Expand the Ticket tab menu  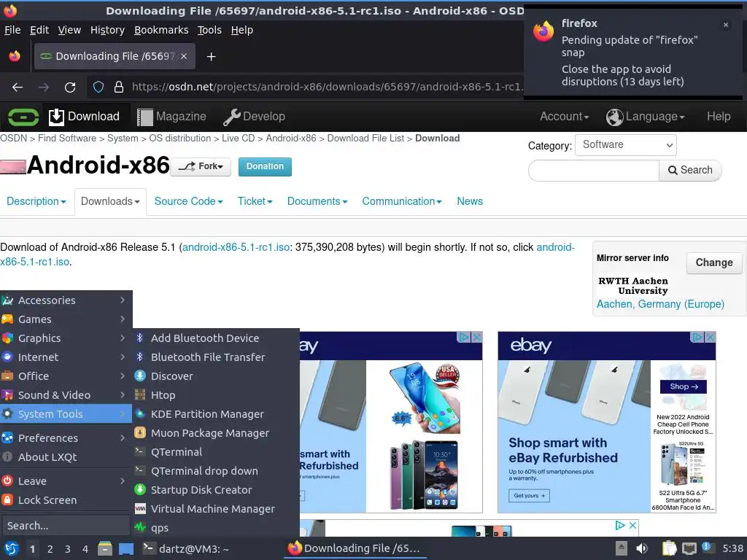coord(255,201)
